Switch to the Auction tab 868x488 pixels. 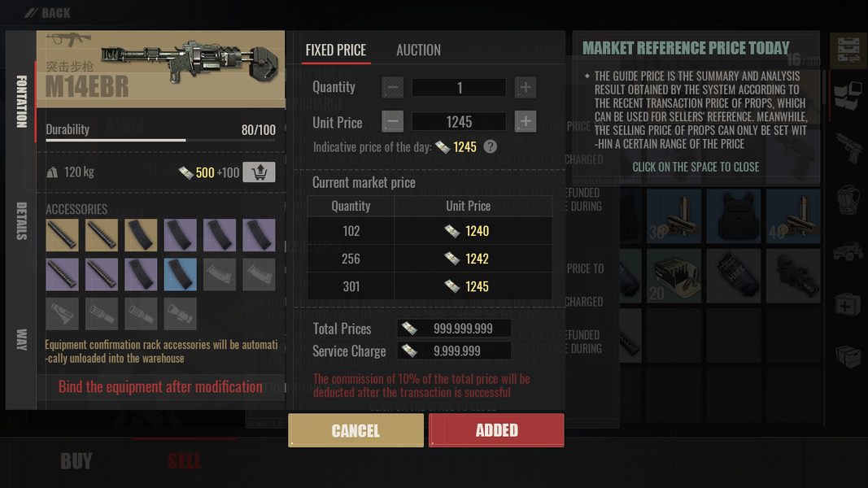point(418,50)
